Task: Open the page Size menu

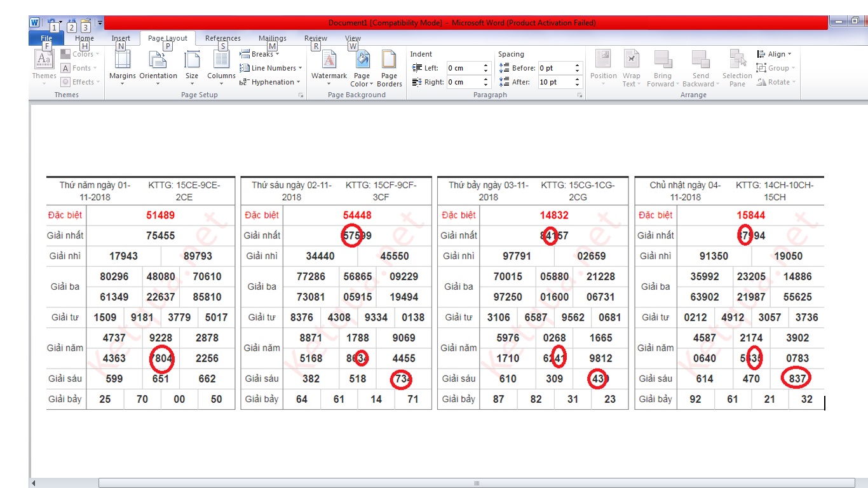Action: 192,65
